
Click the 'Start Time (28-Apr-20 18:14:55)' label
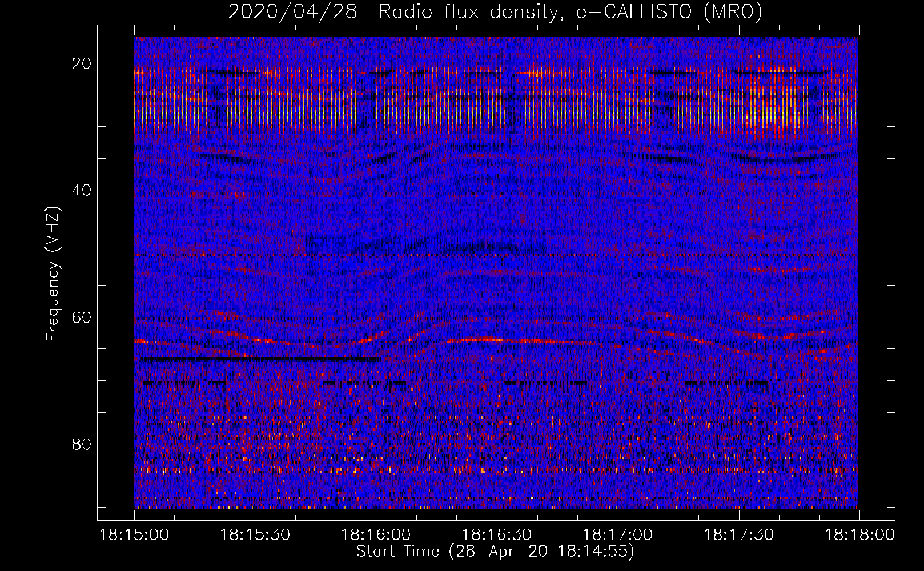(495, 552)
